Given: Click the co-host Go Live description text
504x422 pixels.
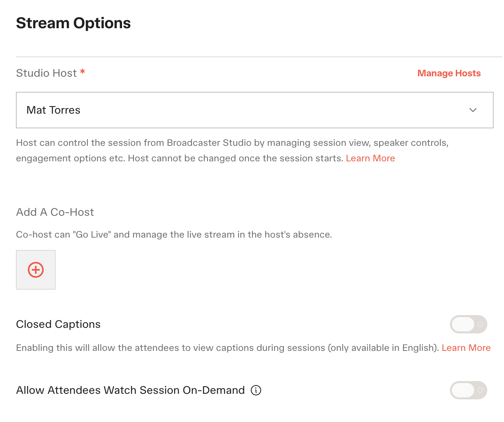Looking at the screenshot, I should click(x=174, y=234).
